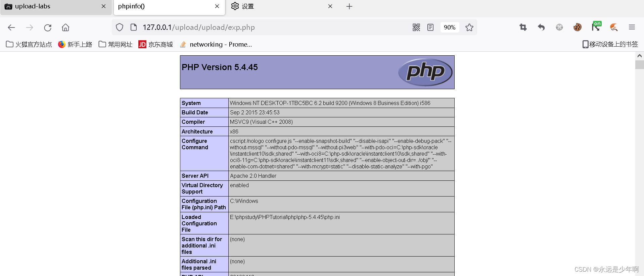Open 火狐官方站点 bookmark folder
Image resolution: width=644 pixels, height=276 pixels.
point(29,44)
